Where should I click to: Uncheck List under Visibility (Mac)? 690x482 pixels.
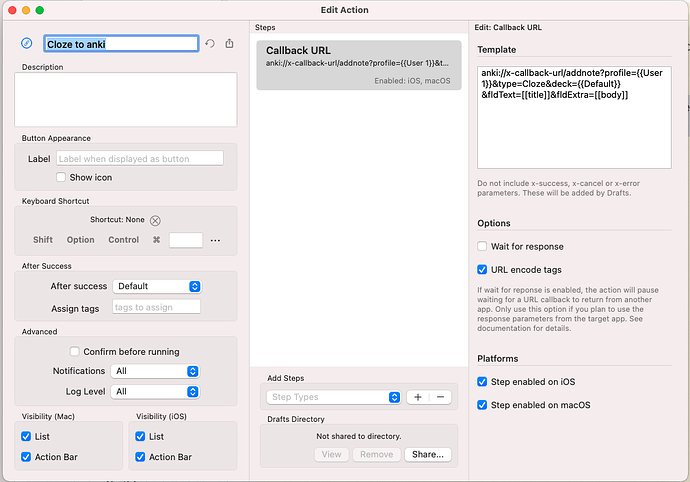tap(26, 436)
